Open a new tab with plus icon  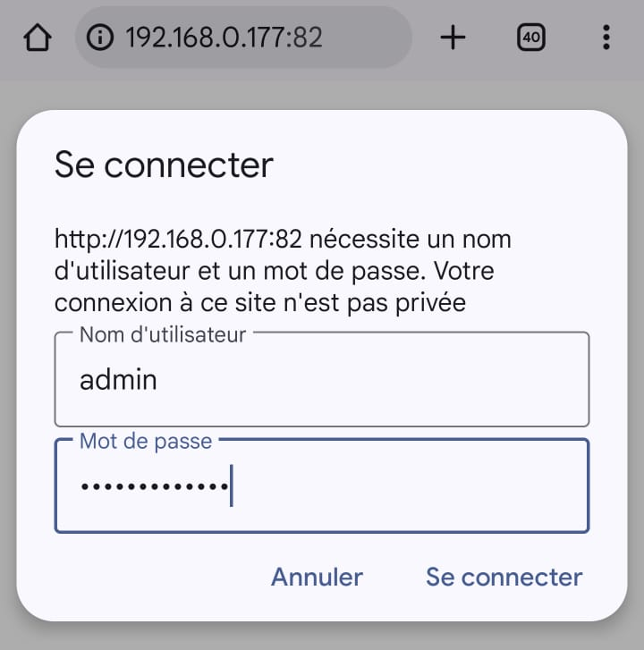(x=453, y=38)
